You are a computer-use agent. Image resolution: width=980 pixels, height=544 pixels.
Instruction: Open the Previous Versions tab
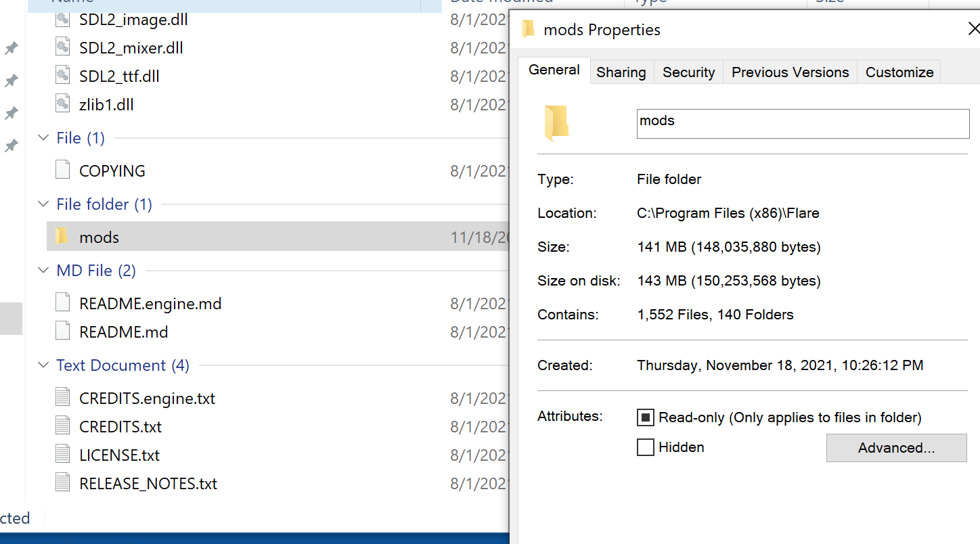[790, 72]
